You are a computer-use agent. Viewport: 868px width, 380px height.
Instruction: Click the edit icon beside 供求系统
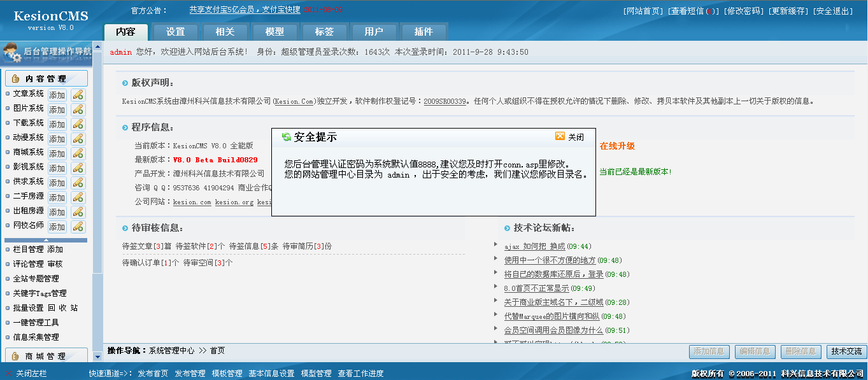click(78, 182)
